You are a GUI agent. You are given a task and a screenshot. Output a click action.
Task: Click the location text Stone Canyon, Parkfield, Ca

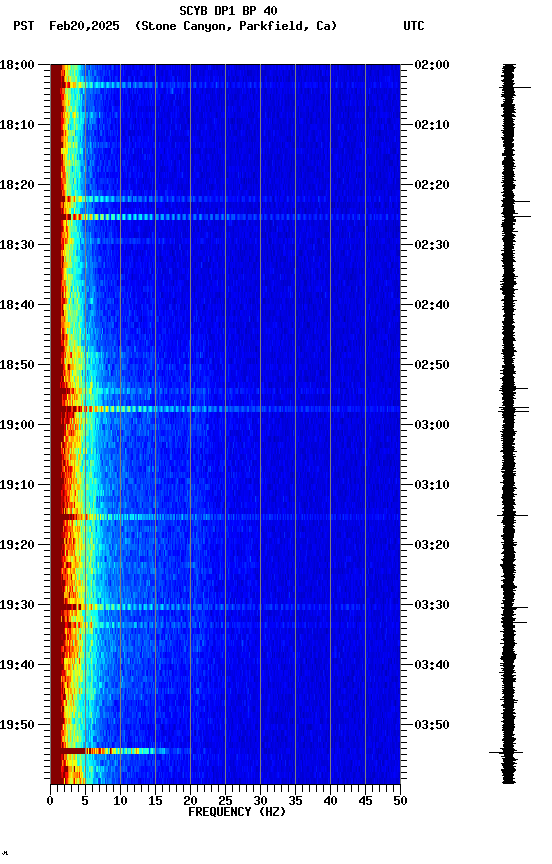click(236, 26)
